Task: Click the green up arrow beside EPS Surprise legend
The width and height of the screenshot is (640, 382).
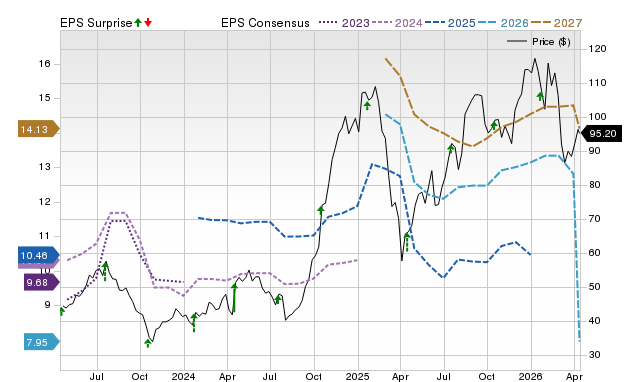Action: (138, 23)
